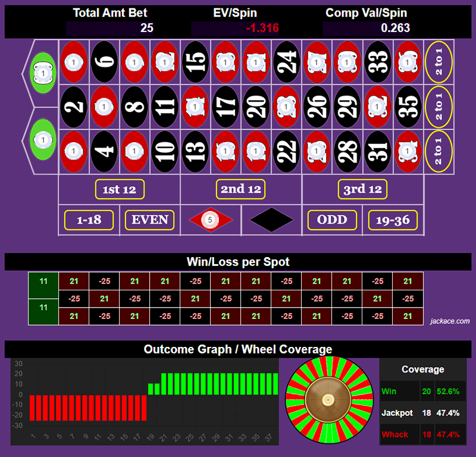Screen dimensions: 476x457
Task: Place a bet on black 2
Action: click(74, 107)
